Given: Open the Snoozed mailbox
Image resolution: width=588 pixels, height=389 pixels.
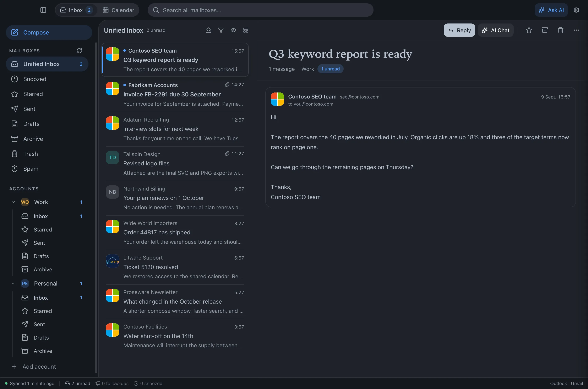Looking at the screenshot, I should tap(47, 79).
